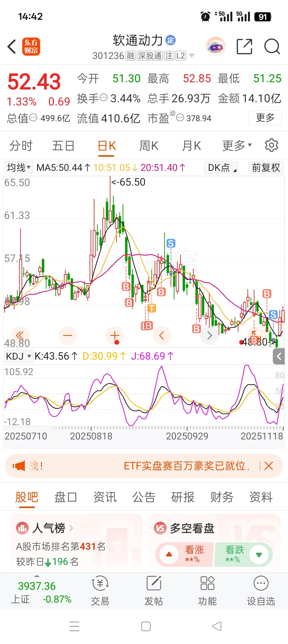Expand 人气榜 chevron
The width and height of the screenshot is (288, 644).
click(71, 528)
